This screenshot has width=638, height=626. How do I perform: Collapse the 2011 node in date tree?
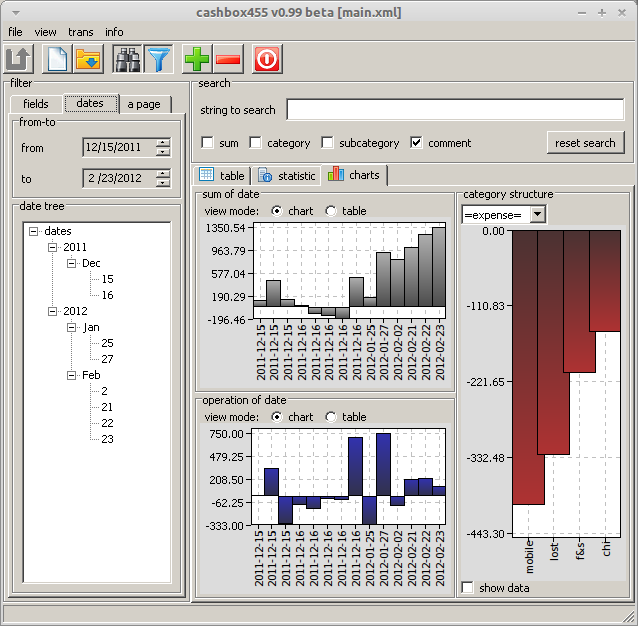52,247
